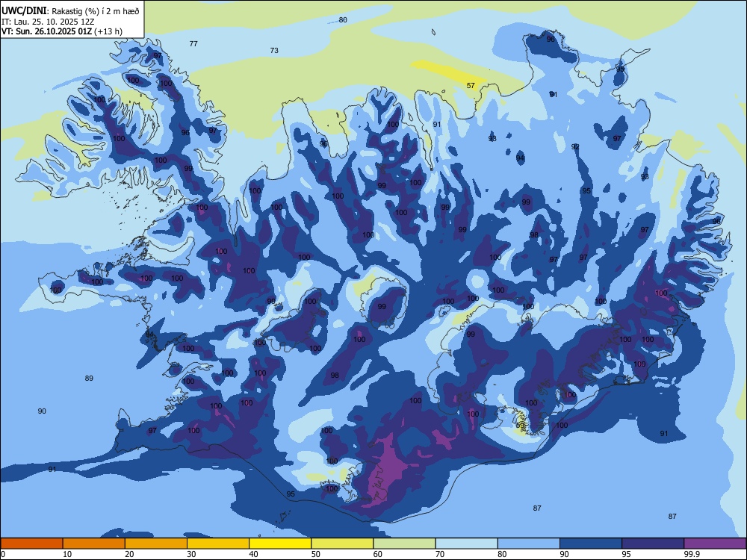Click the pale yellow 50–60 legend swatch
The width and height of the screenshot is (747, 560).
[x=343, y=544]
